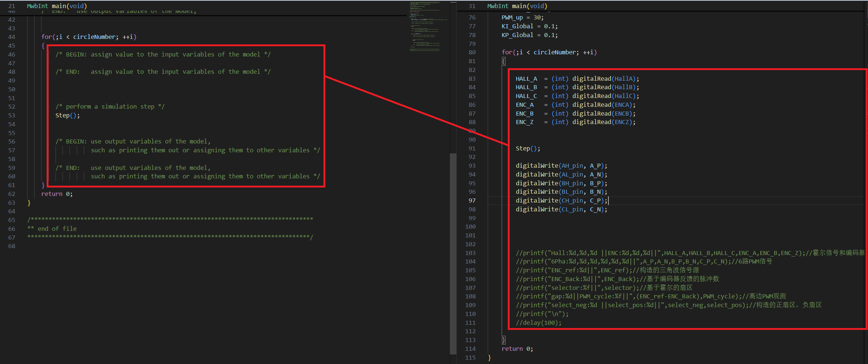Image resolution: width=868 pixels, height=364 pixels.
Task: Click the highlighted closing brace on line 113
Action: 503,340
